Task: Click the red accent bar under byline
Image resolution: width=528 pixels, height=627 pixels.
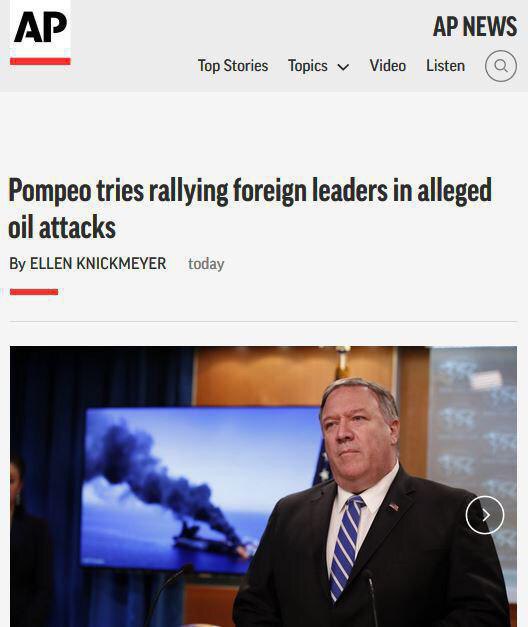Action: point(34,292)
